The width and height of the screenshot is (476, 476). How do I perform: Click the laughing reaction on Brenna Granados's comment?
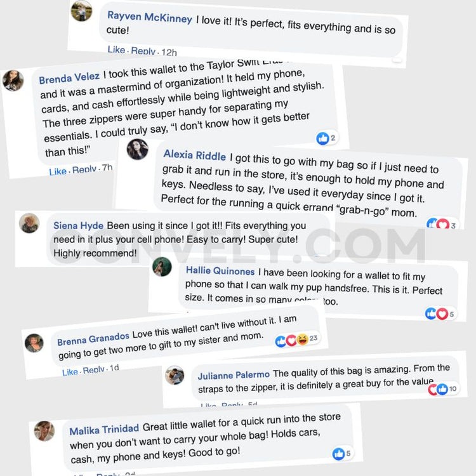(x=301, y=340)
